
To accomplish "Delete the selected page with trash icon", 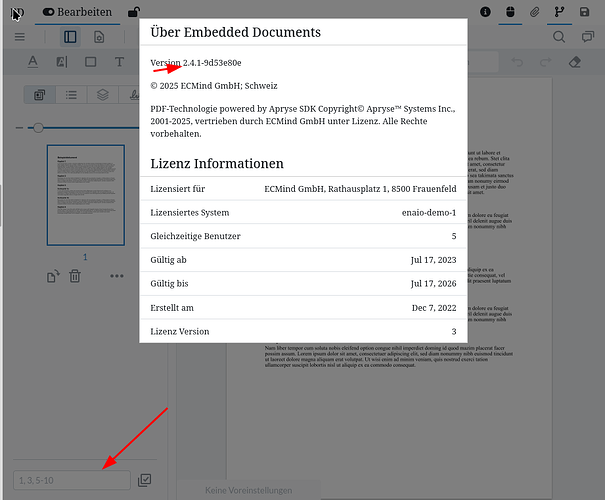I will [74, 276].
